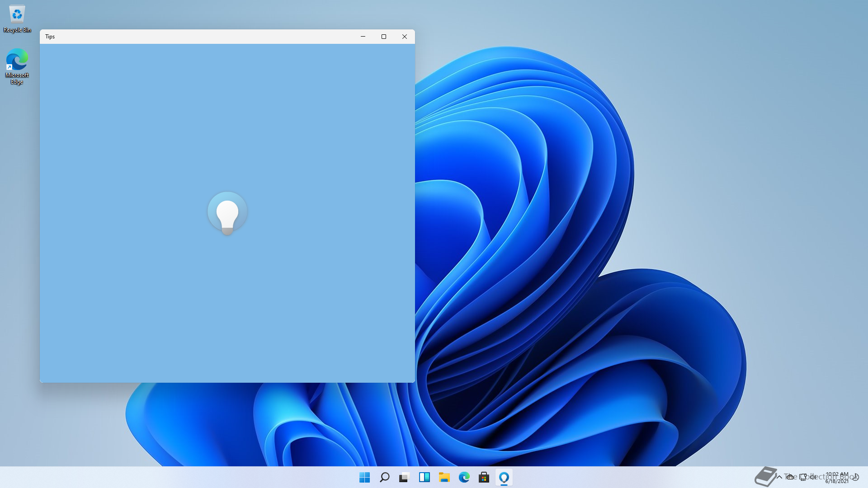The height and width of the screenshot is (488, 868).
Task: Maximize the Tips window
Action: (x=384, y=37)
